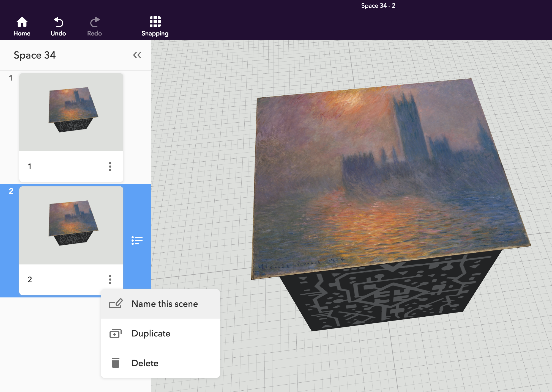Go to Home screen
The height and width of the screenshot is (392, 552).
point(22,26)
